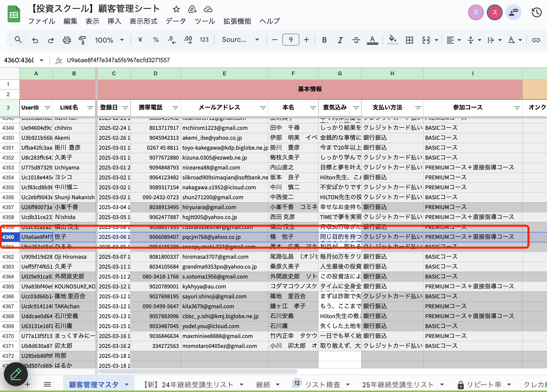This screenshot has height=392, width=547.
Task: Open the fill color picker
Action: (393, 40)
